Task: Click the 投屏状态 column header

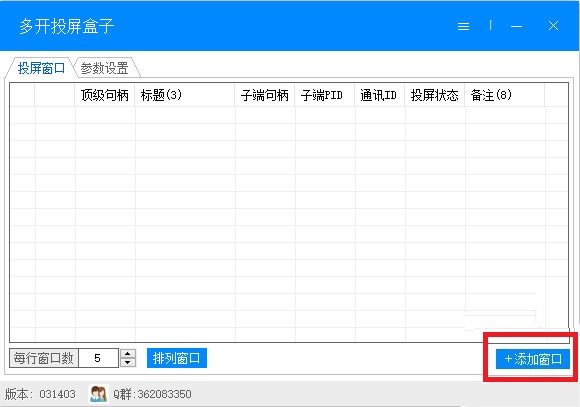Action: pyautogui.click(x=435, y=95)
